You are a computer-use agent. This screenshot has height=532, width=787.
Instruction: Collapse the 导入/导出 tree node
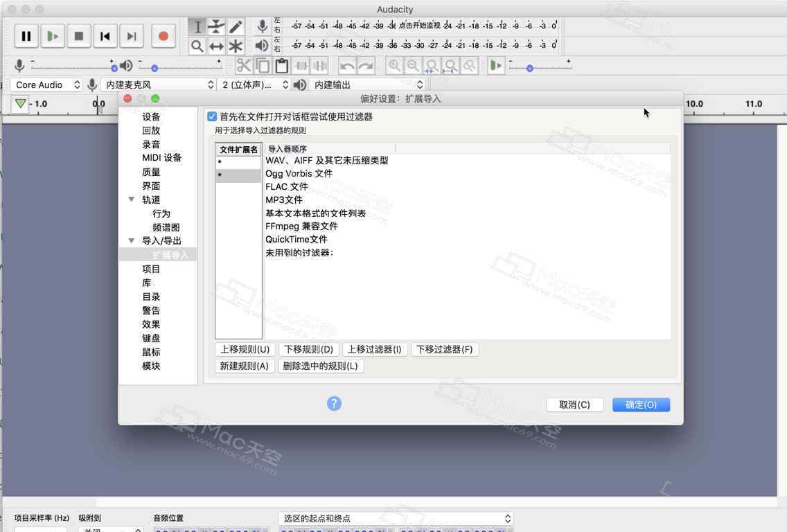[x=132, y=240]
